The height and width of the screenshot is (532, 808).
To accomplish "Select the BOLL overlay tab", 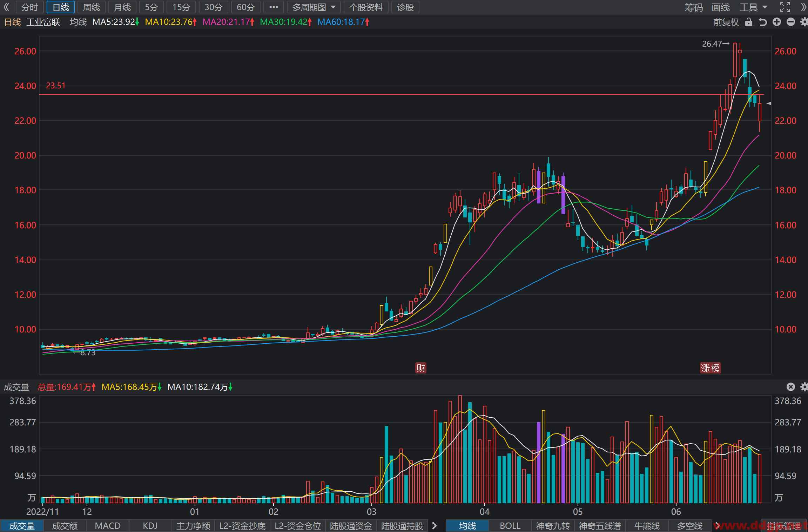I will click(x=510, y=526).
